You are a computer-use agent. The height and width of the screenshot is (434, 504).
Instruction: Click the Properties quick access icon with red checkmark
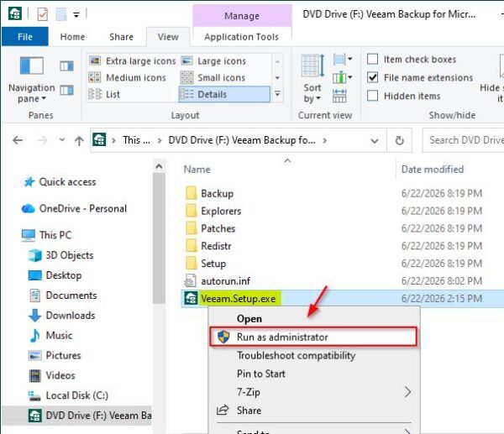pos(43,14)
